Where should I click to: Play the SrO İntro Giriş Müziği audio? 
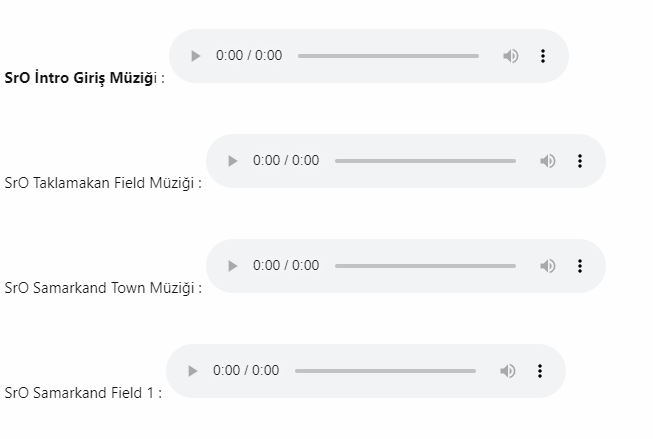coord(195,56)
